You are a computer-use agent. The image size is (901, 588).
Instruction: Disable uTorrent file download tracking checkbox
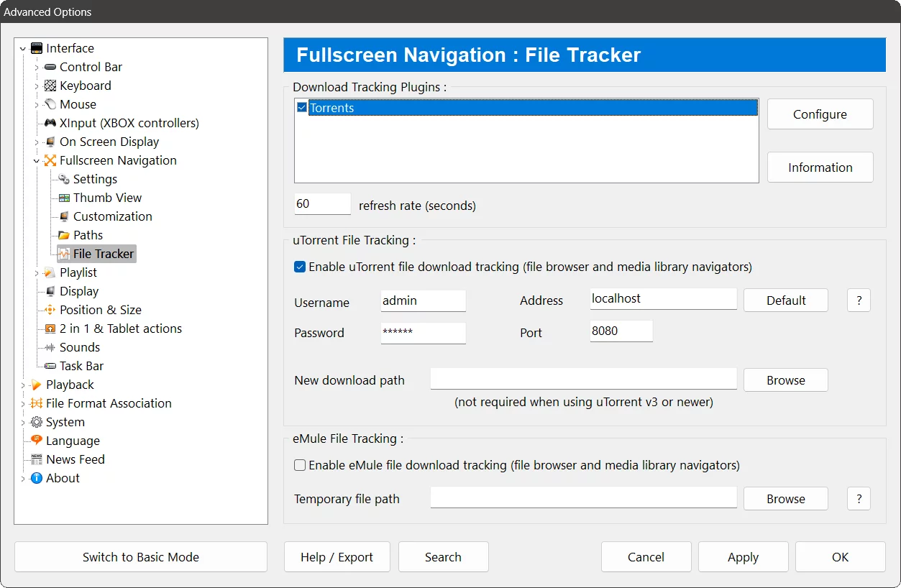pyautogui.click(x=301, y=267)
